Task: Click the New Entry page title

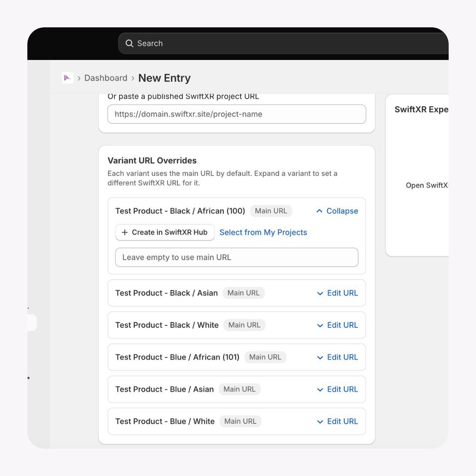Action: click(x=165, y=78)
